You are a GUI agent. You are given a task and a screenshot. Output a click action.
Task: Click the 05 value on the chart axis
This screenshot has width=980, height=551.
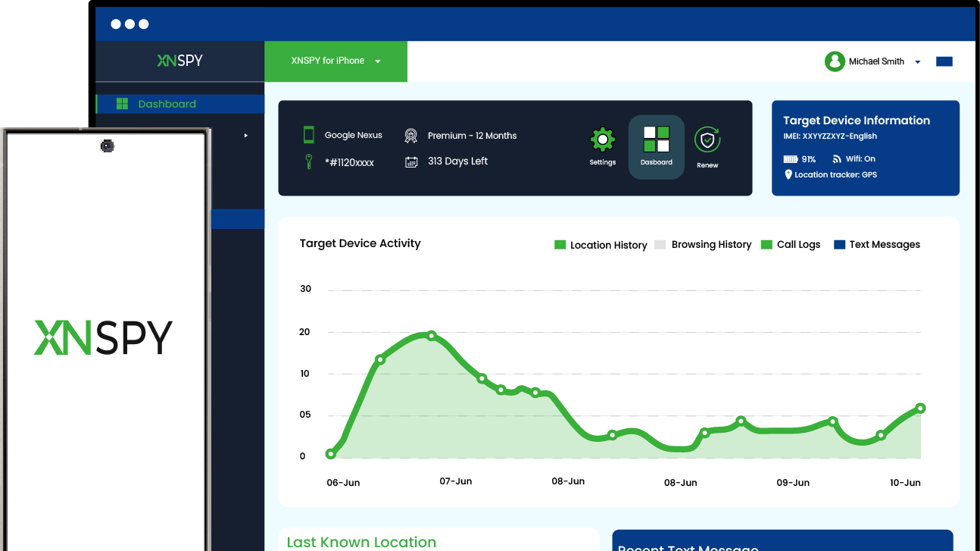(x=305, y=415)
